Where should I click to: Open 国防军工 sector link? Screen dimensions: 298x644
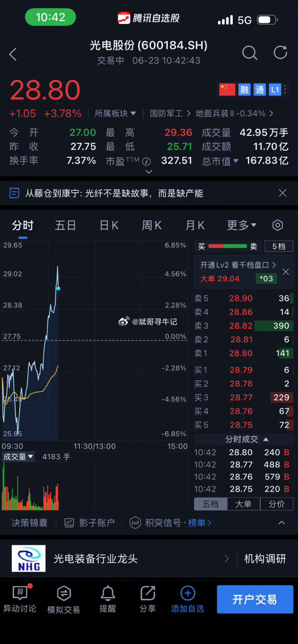(170, 113)
